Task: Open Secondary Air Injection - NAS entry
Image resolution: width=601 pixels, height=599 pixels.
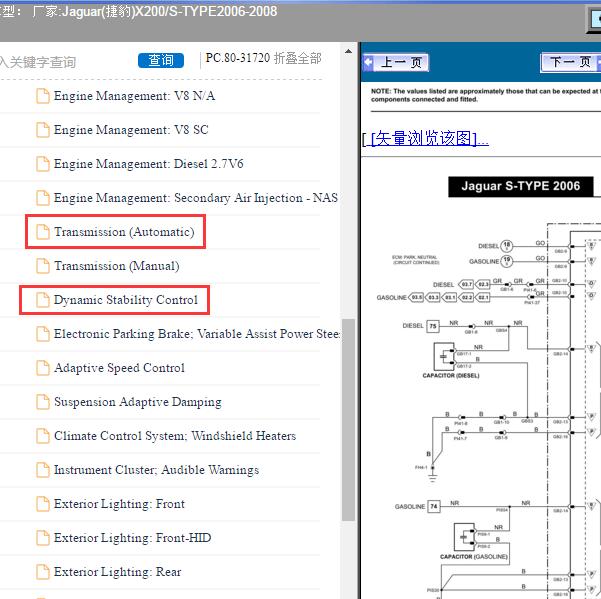Action: tap(195, 198)
